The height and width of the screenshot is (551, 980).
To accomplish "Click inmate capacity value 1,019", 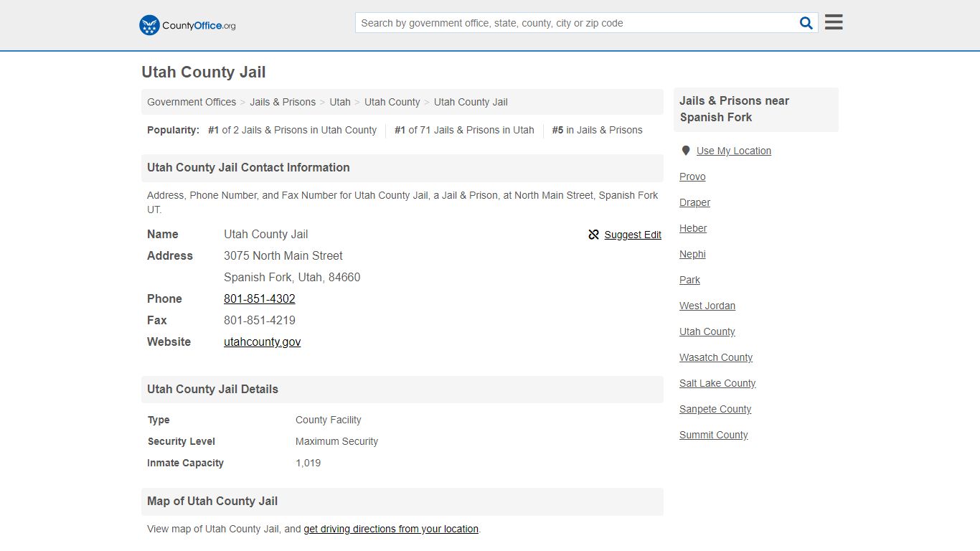I will click(x=308, y=463).
